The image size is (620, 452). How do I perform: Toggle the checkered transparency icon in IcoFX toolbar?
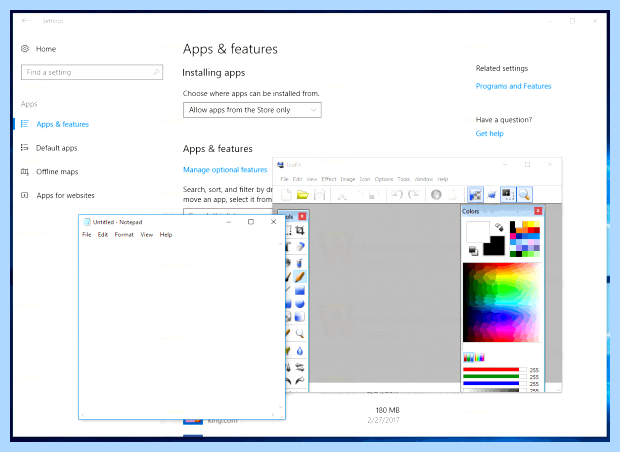475,195
